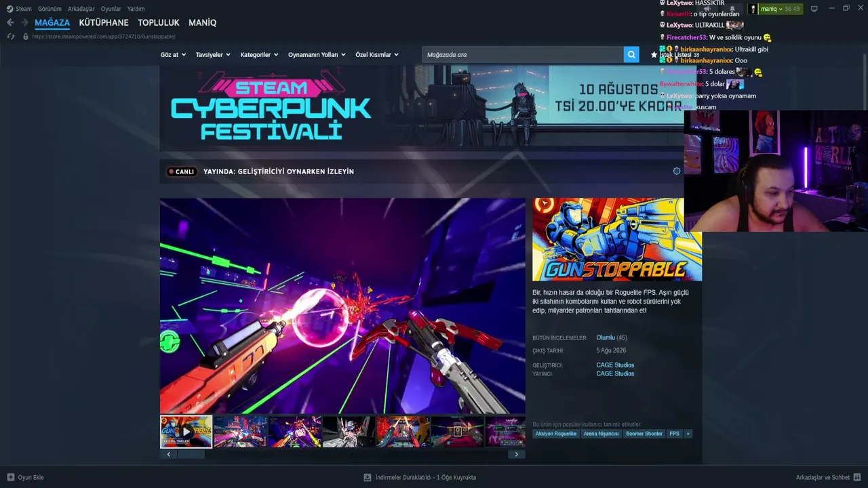Show next screenshots with right arrow
868x488 pixels.
(517, 454)
